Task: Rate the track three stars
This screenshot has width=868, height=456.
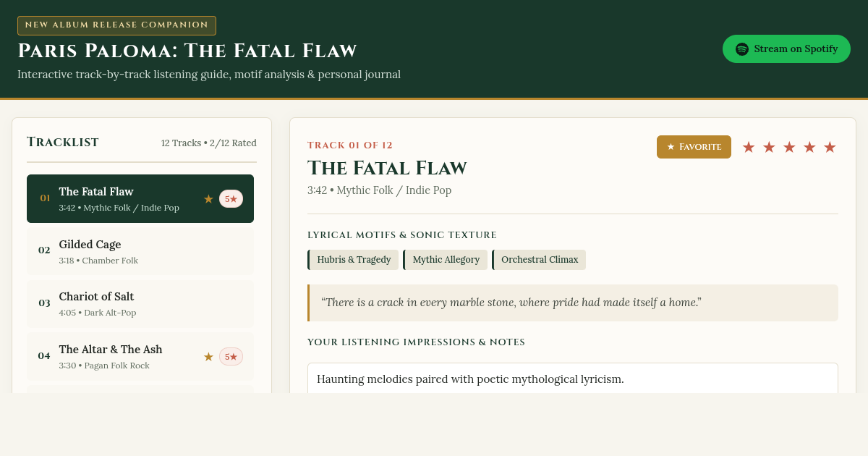Action: point(789,147)
